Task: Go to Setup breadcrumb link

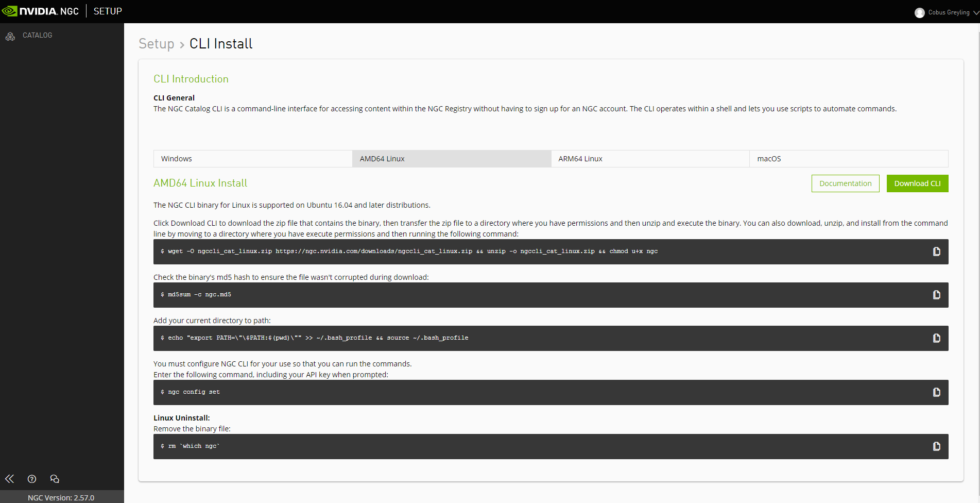Action: (157, 44)
